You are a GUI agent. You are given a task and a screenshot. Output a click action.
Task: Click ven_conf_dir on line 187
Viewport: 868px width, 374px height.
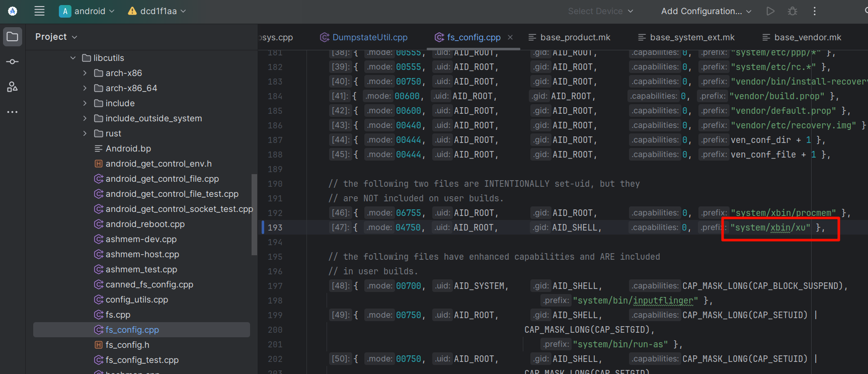point(760,140)
